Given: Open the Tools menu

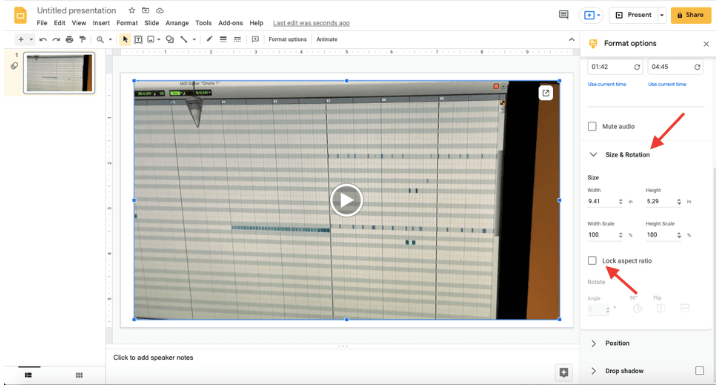Looking at the screenshot, I should click(x=203, y=23).
